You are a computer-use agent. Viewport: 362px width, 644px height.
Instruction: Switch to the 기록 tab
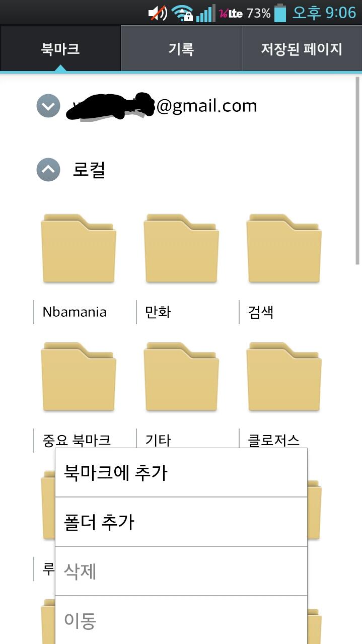(x=181, y=49)
